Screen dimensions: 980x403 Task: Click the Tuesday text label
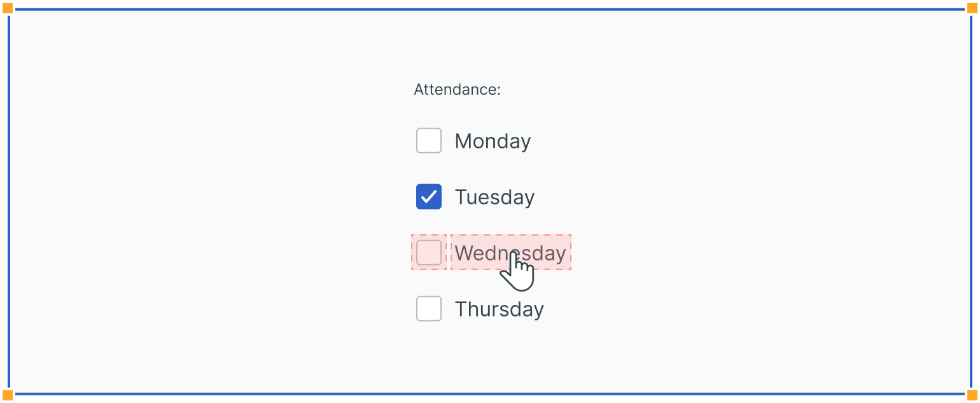[494, 197]
